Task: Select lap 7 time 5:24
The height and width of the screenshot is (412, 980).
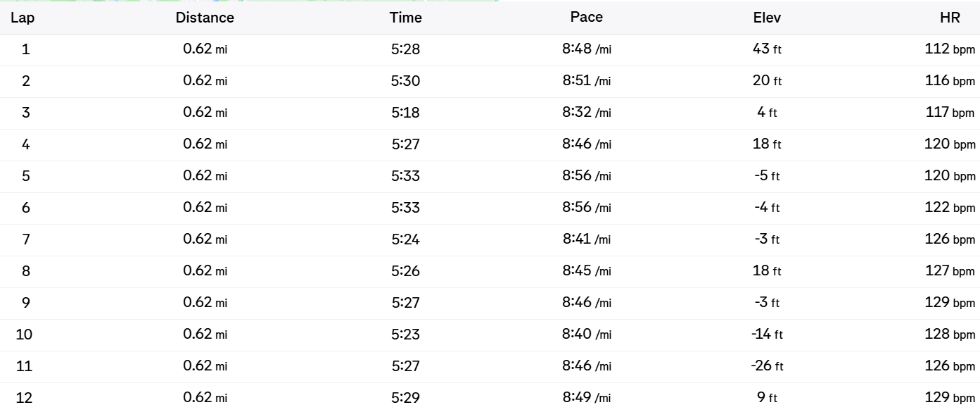Action: pyautogui.click(x=406, y=239)
